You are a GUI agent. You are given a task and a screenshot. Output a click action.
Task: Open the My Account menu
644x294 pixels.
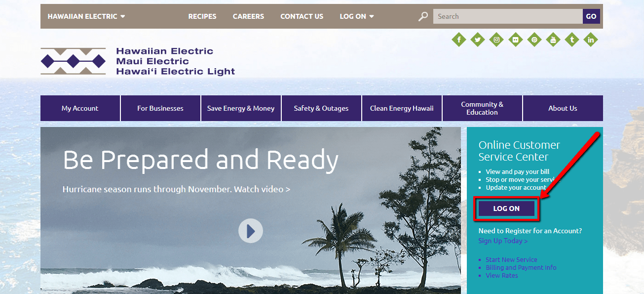(x=80, y=108)
